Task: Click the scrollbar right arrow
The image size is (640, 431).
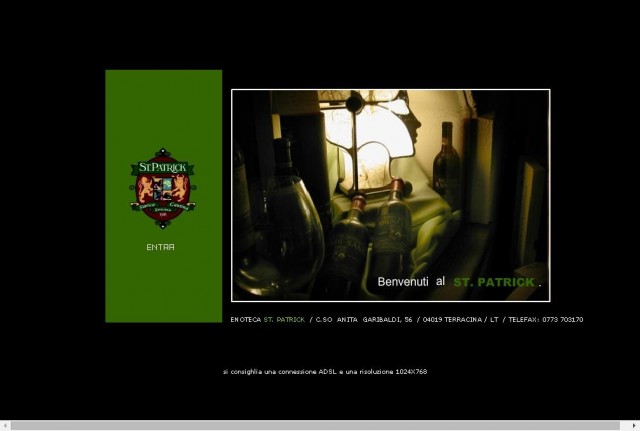Action: coord(635,426)
